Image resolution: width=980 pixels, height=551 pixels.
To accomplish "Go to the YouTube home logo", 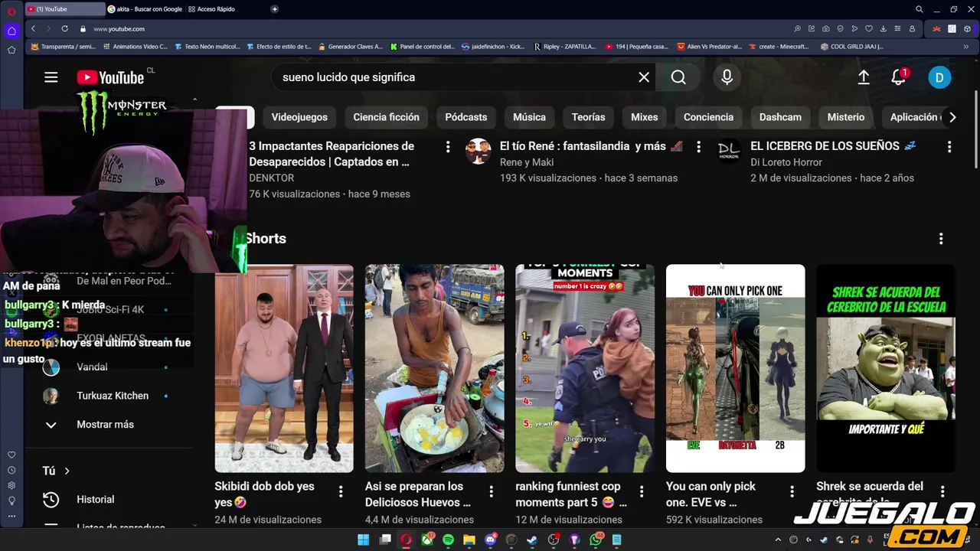I will (110, 77).
